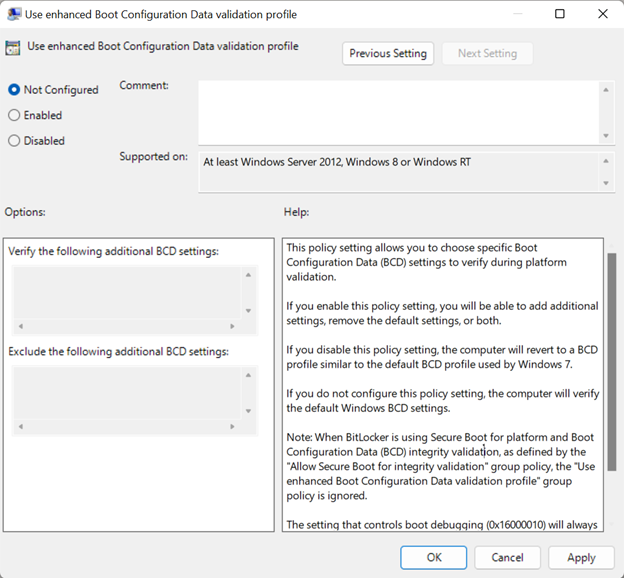
Task: Select the Enabled radio button
Action: click(x=14, y=116)
